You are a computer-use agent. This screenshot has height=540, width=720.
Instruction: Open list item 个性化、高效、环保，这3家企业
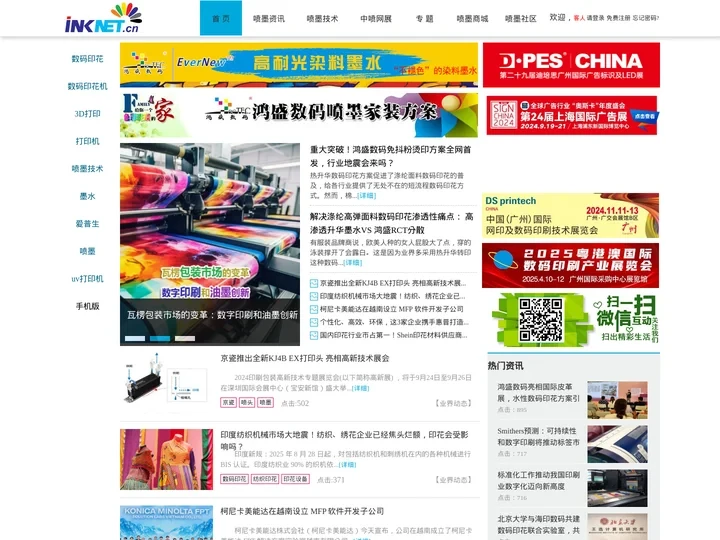(x=394, y=322)
